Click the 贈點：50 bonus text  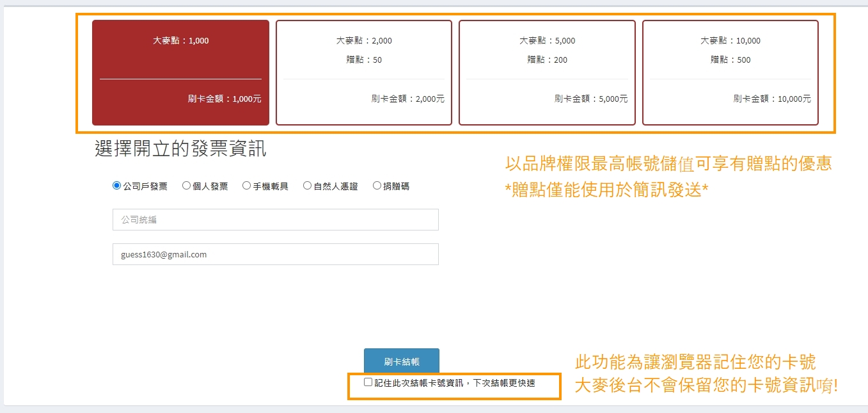pyautogui.click(x=363, y=60)
